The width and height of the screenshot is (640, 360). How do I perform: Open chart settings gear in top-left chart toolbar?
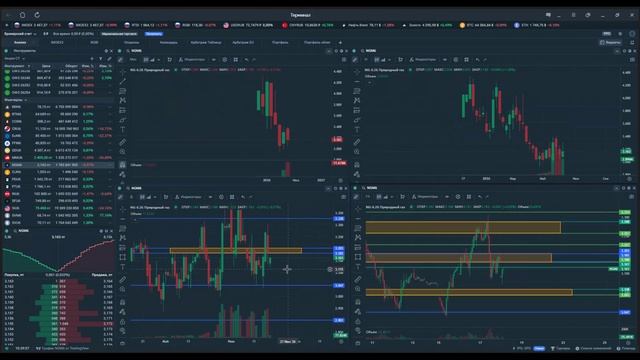[224, 60]
